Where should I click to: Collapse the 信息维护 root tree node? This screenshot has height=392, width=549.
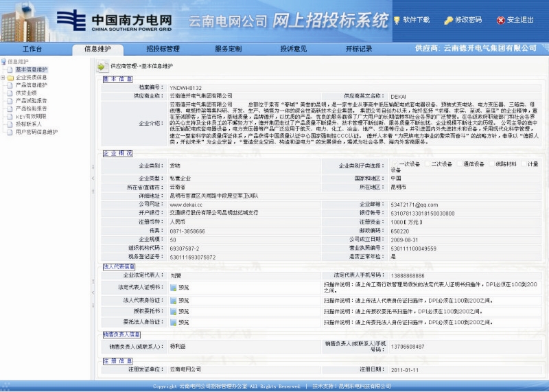3,62
